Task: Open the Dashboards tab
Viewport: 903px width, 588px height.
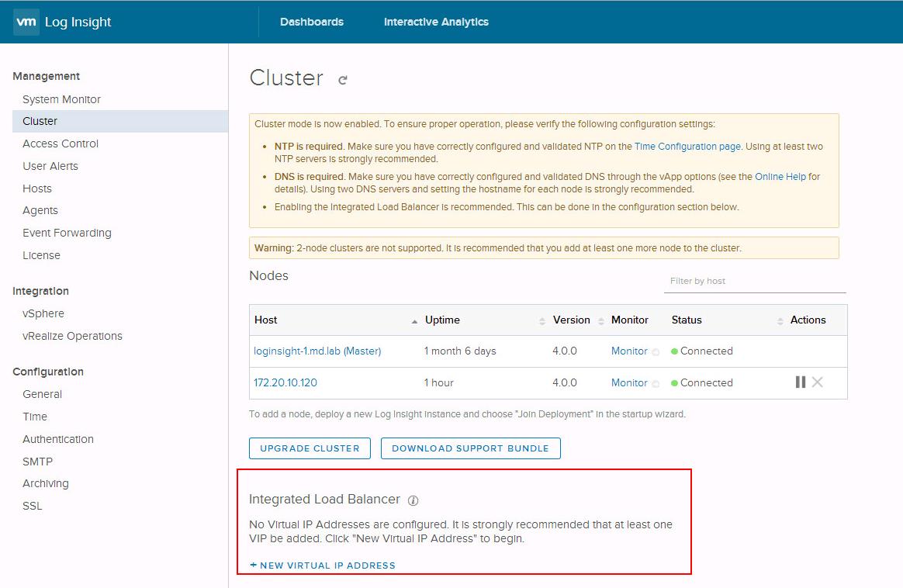Action: point(311,22)
